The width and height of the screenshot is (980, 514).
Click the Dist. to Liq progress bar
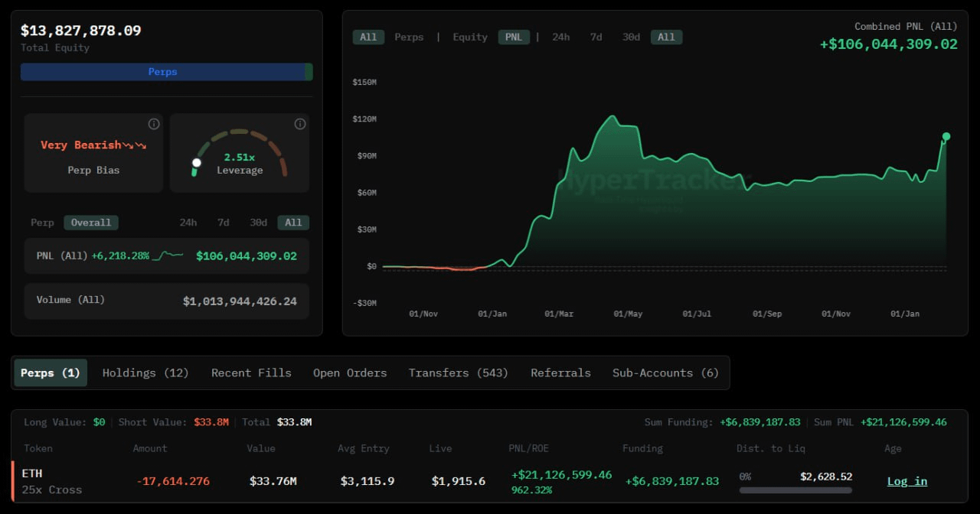[x=795, y=490]
